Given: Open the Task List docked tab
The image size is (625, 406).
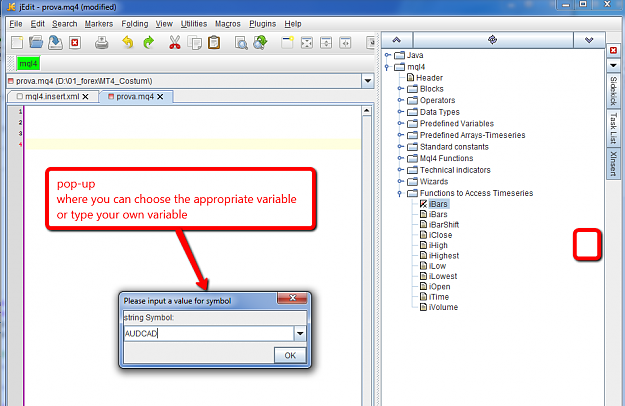Looking at the screenshot, I should point(613,128).
